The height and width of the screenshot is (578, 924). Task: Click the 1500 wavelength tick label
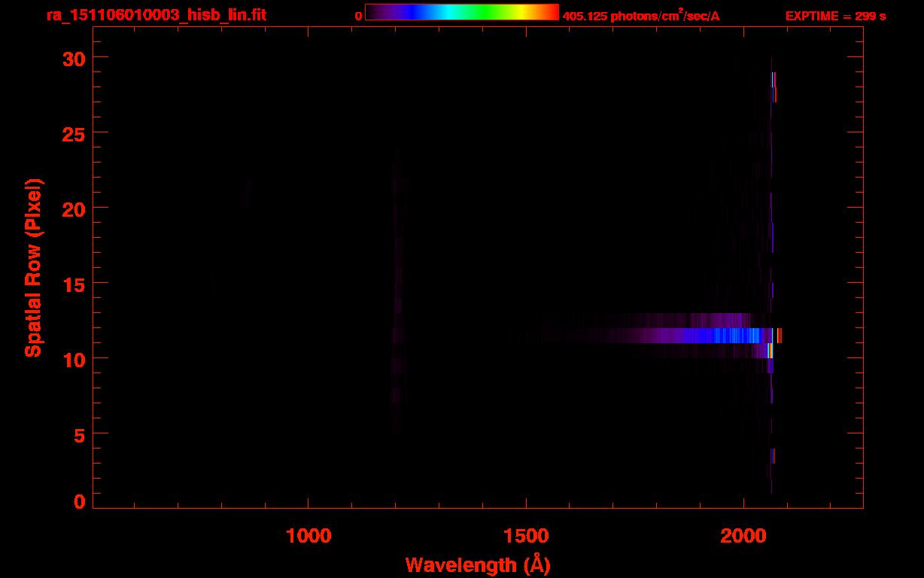[526, 537]
